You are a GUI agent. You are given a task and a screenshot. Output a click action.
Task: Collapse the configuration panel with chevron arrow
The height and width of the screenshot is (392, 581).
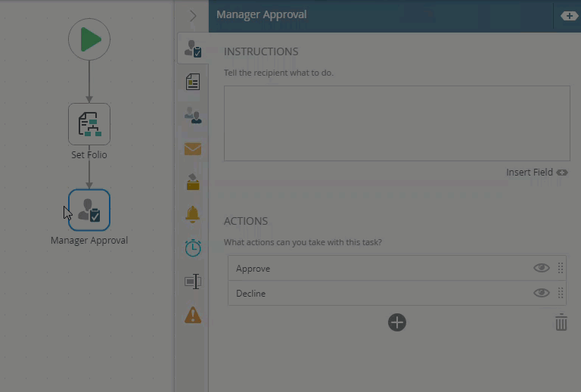coord(193,16)
